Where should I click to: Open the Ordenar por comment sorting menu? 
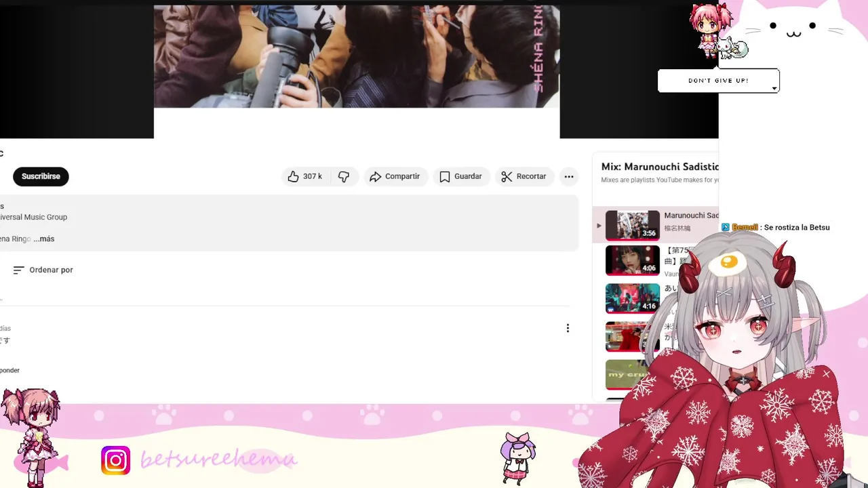[43, 270]
